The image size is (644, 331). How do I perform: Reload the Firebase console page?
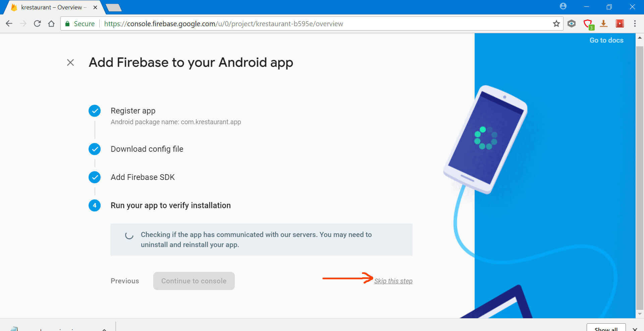tap(37, 24)
